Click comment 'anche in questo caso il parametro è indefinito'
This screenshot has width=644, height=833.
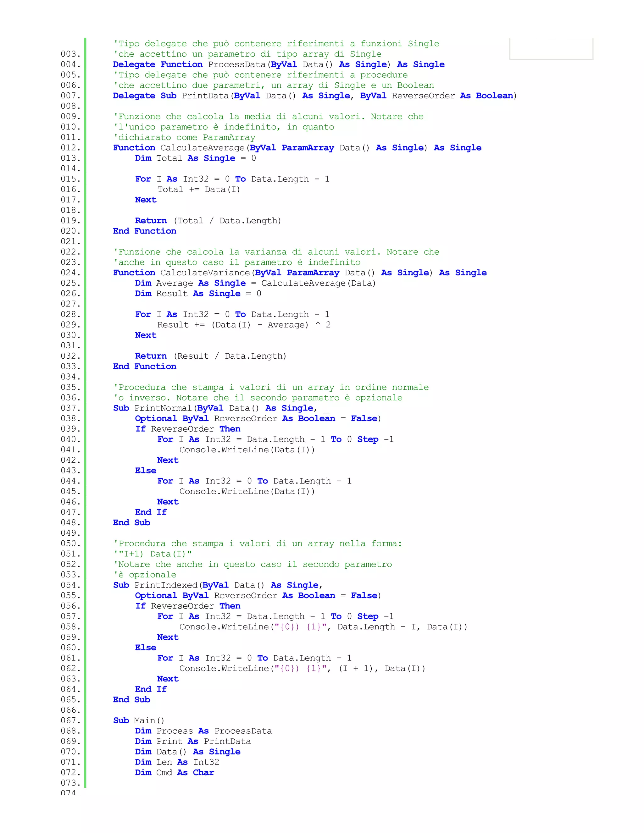(x=237, y=262)
